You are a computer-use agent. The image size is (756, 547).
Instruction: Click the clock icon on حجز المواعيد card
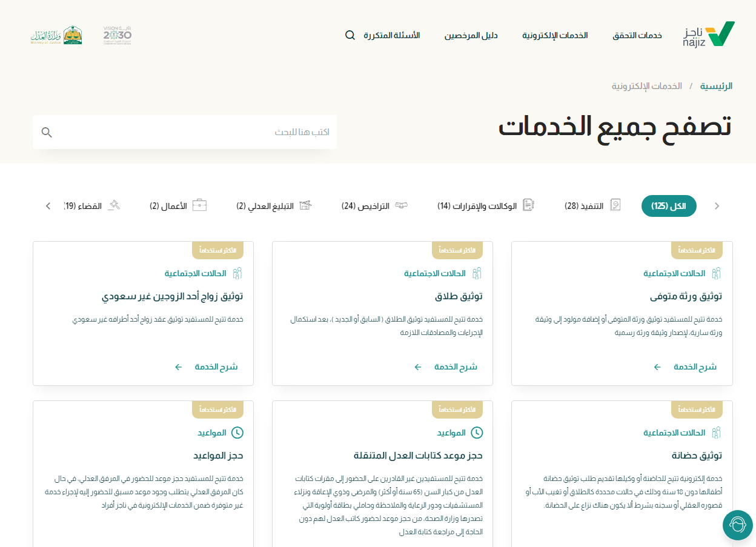click(x=237, y=433)
